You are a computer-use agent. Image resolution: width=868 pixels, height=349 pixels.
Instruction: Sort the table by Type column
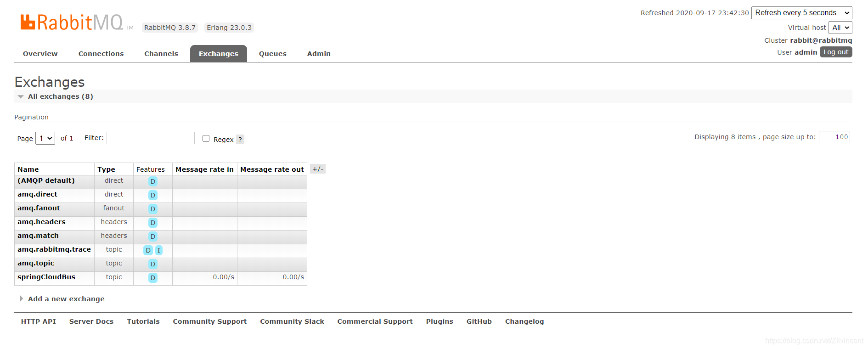point(106,169)
